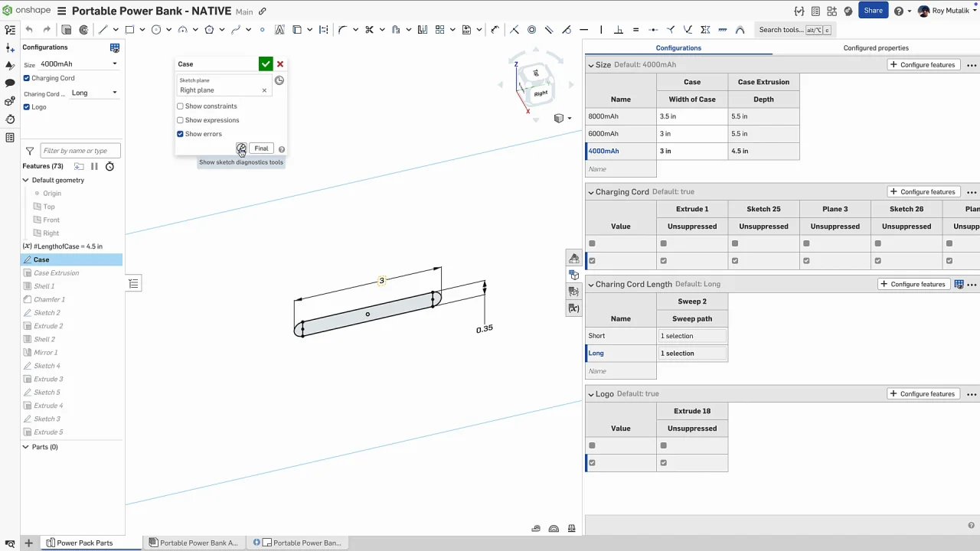Click the Sketch fillet tool
This screenshot has height=551, width=980.
342,30
